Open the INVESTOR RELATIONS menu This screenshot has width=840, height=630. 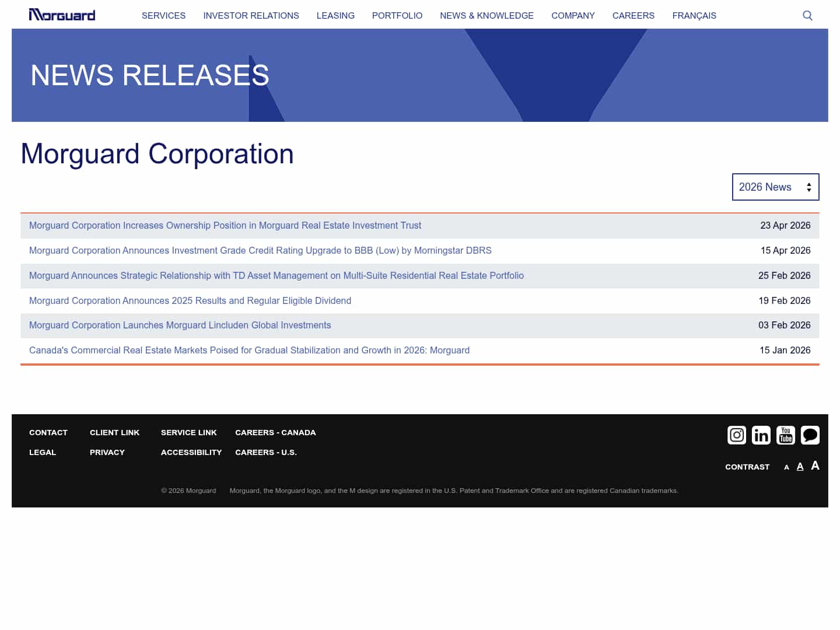(251, 16)
